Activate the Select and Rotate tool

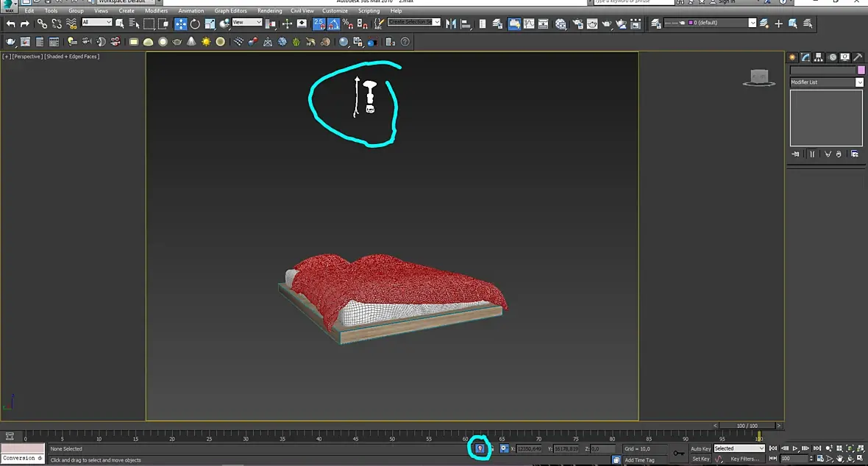point(195,24)
